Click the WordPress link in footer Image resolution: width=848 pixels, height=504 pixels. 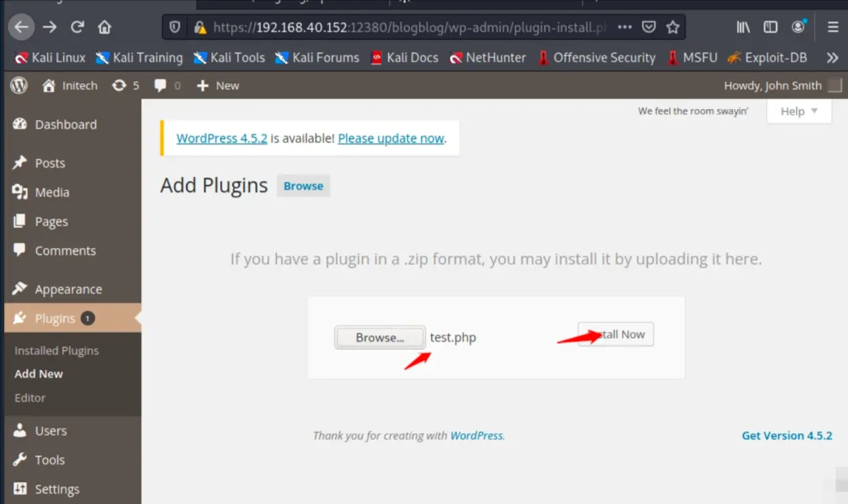click(x=476, y=436)
